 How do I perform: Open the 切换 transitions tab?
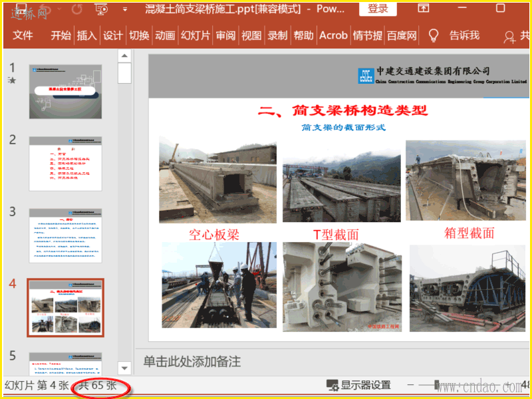(x=139, y=35)
